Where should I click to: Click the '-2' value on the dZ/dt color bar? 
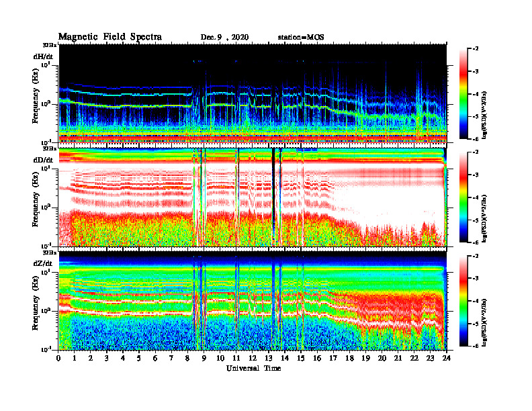click(476, 256)
